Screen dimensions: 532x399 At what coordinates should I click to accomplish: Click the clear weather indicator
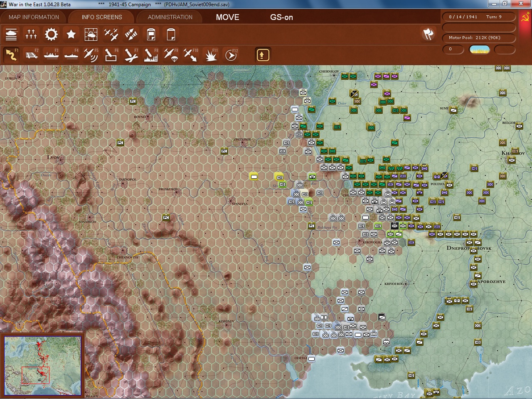point(479,49)
